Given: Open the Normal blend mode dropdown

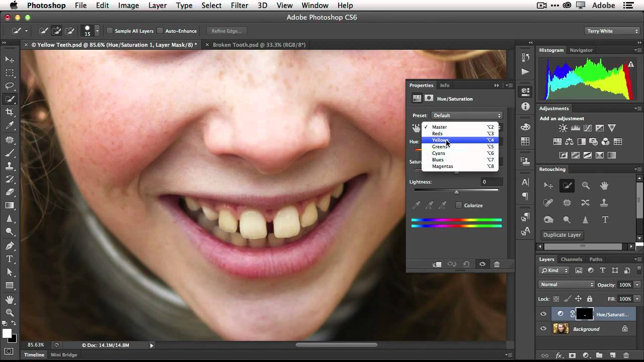Looking at the screenshot, I should point(567,285).
